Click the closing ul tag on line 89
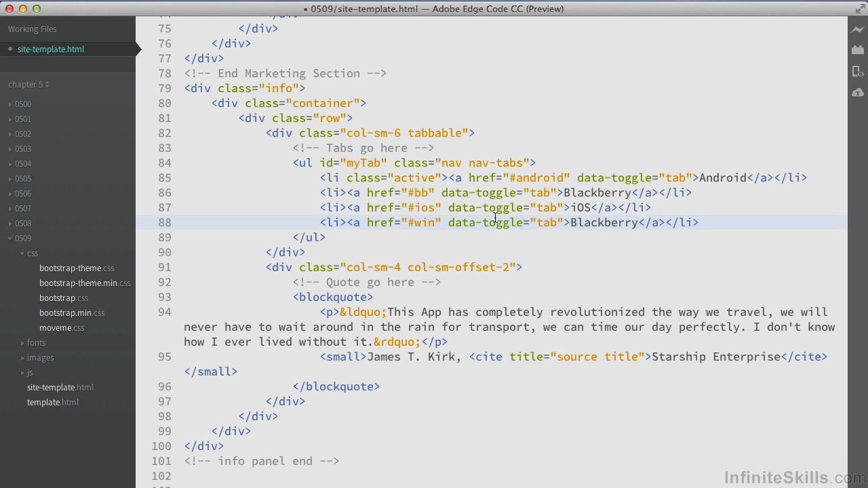The height and width of the screenshot is (488, 868). [309, 237]
